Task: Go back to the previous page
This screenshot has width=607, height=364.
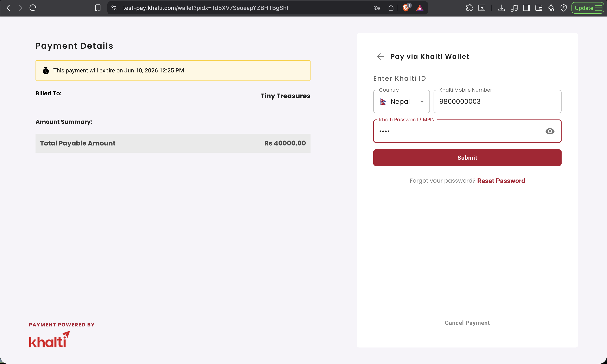Action: 8,8
